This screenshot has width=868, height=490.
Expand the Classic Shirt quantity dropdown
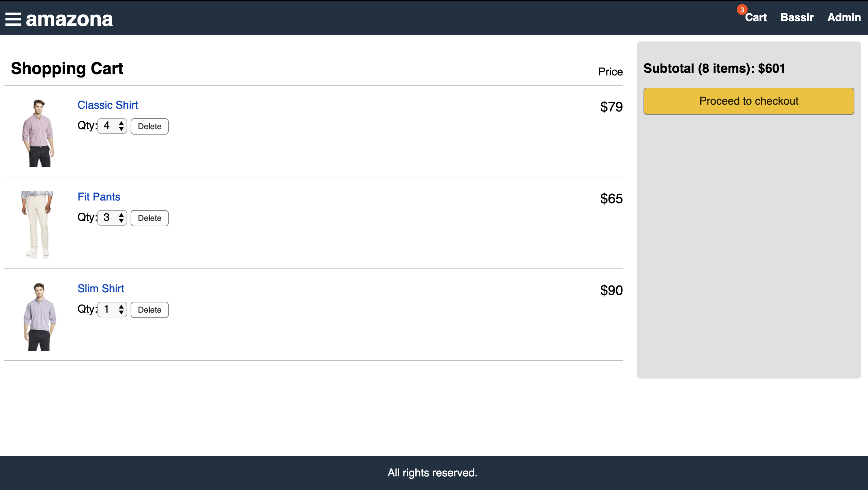[112, 126]
